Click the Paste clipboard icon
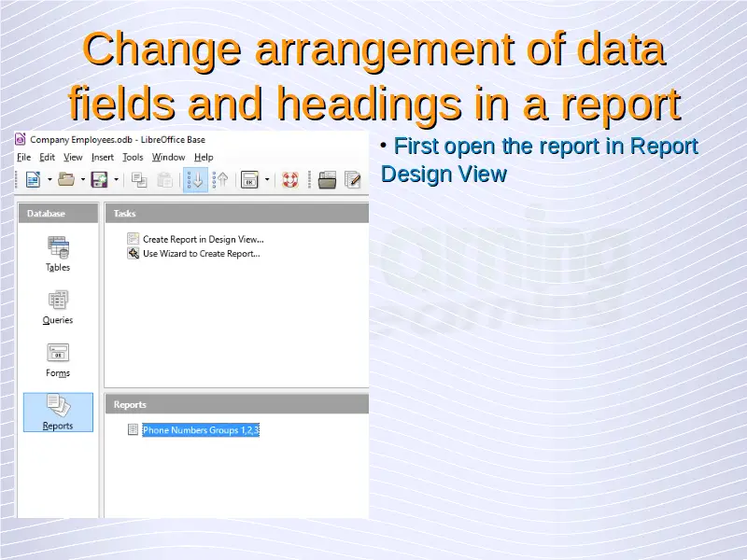Image resolution: width=747 pixels, height=560 pixels. (165, 180)
